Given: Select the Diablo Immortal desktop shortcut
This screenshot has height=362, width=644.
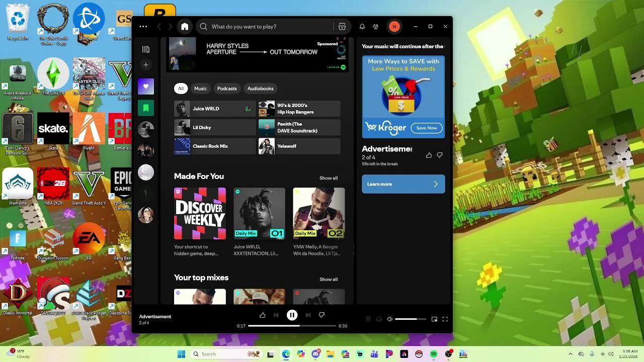Looking at the screenshot, I should [x=18, y=297].
